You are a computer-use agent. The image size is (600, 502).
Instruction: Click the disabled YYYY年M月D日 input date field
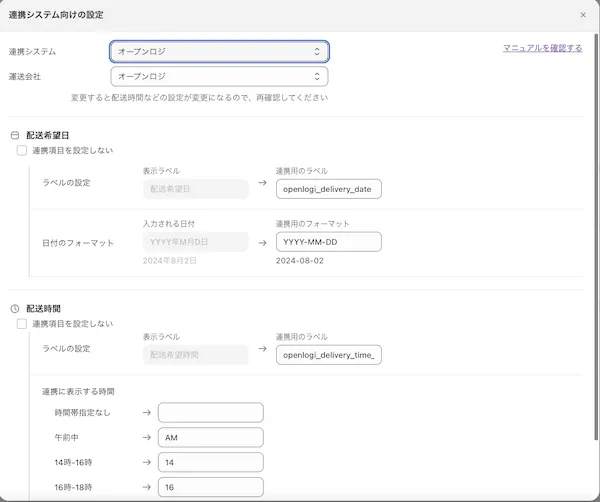[x=196, y=242]
